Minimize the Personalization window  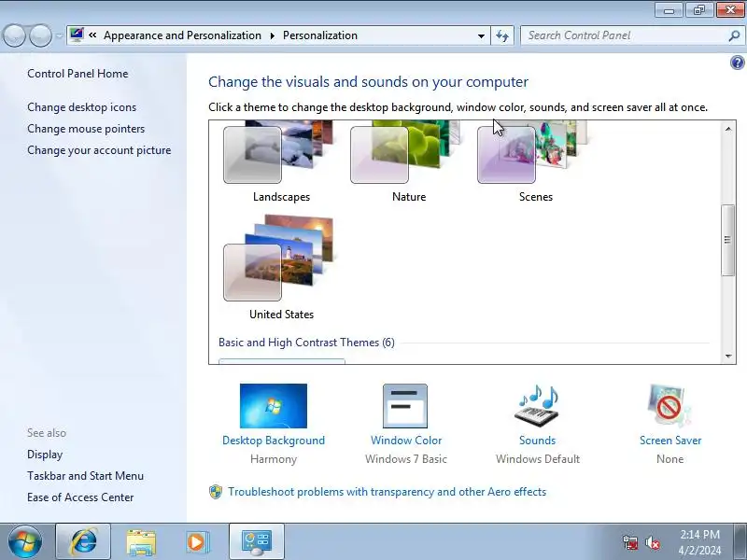(669, 10)
